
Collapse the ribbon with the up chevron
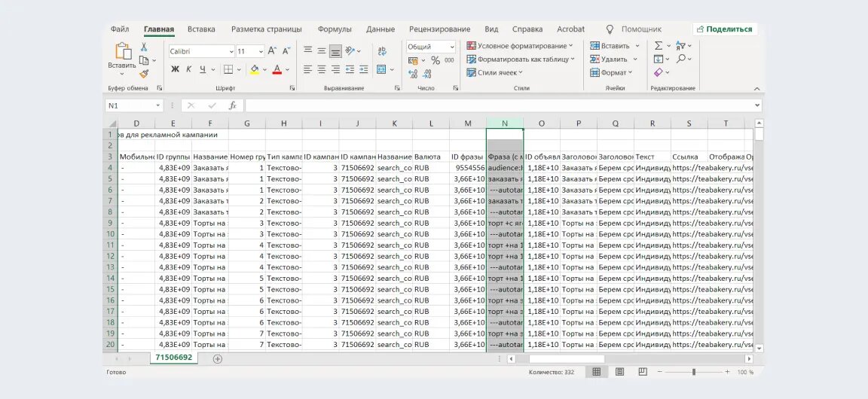click(756, 89)
